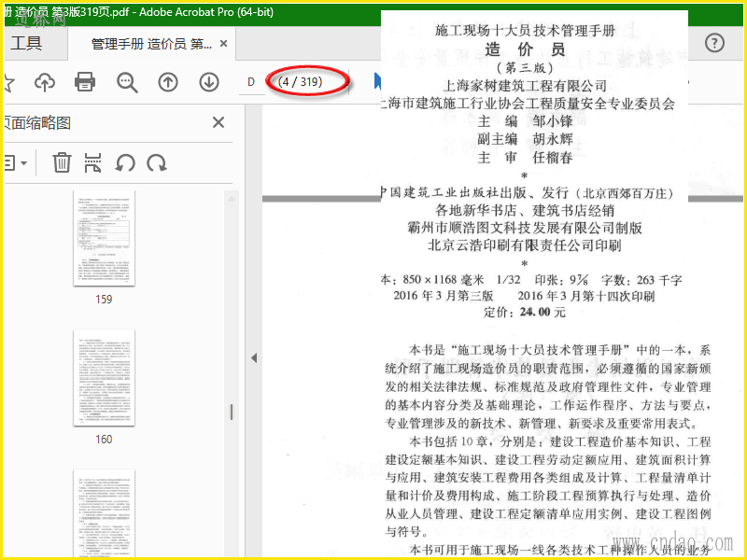Open the help question mark icon
Image resolution: width=747 pixels, height=560 pixels.
click(x=714, y=43)
